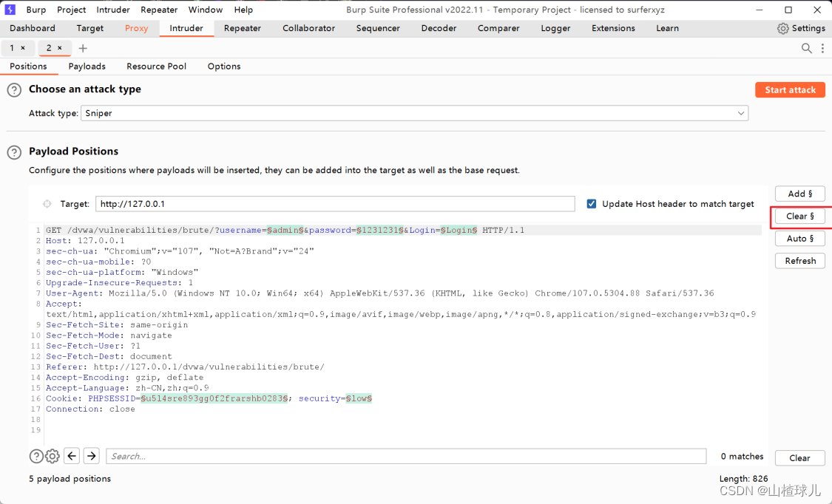Click the Host: 127.0.0.1 request line
This screenshot has height=504, width=832.
85,241
